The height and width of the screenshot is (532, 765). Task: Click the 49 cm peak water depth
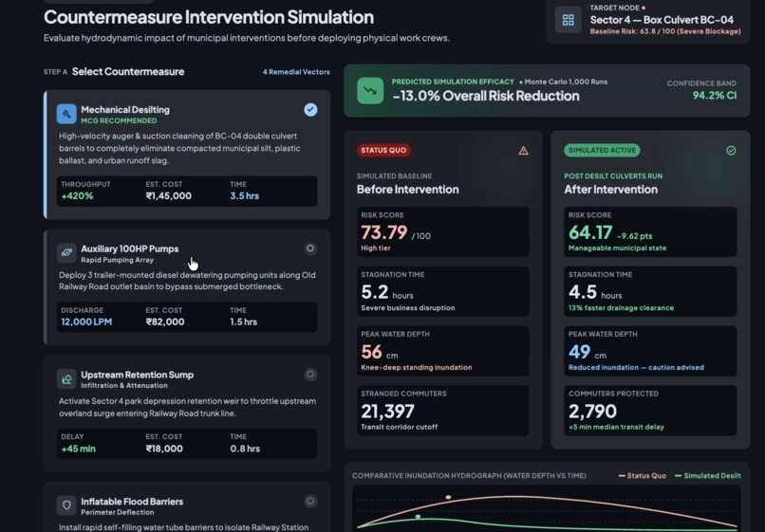pyautogui.click(x=587, y=352)
